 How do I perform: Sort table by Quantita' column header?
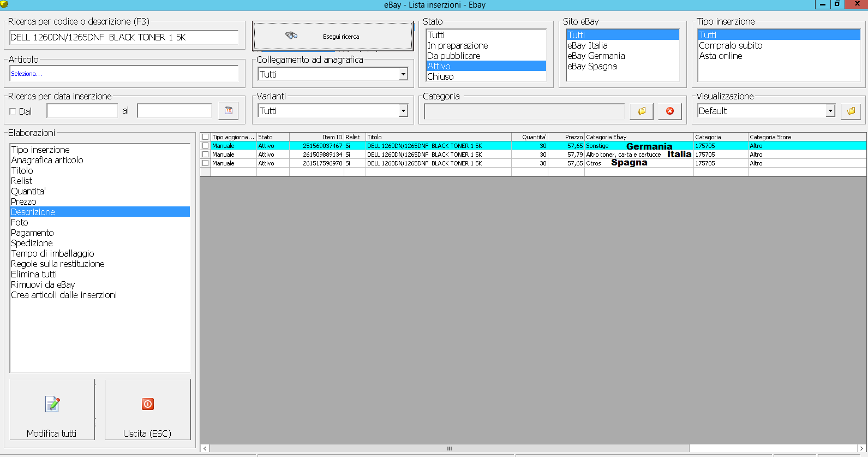tap(530, 137)
